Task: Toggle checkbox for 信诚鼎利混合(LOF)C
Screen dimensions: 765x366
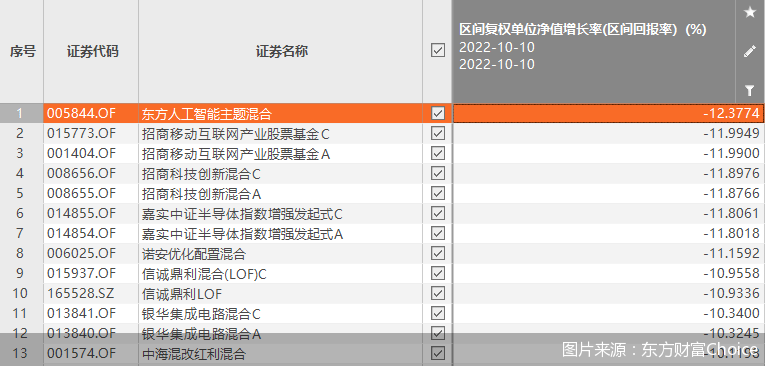Action: pyautogui.click(x=438, y=273)
